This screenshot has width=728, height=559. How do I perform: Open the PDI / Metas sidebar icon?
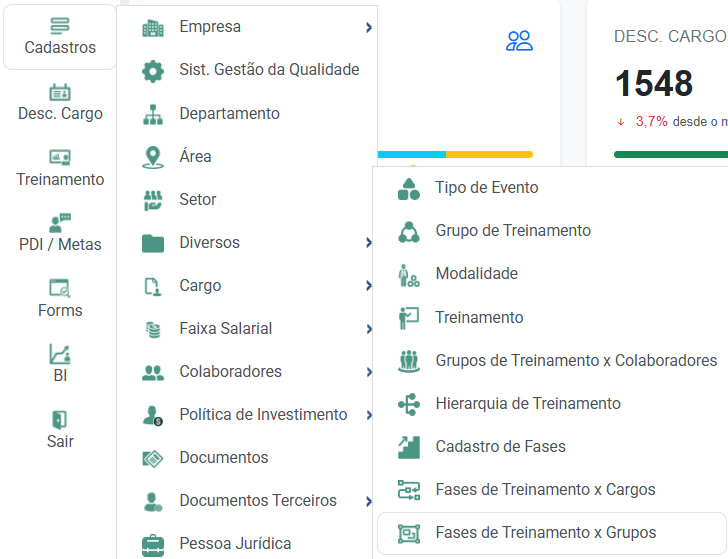[x=60, y=223]
